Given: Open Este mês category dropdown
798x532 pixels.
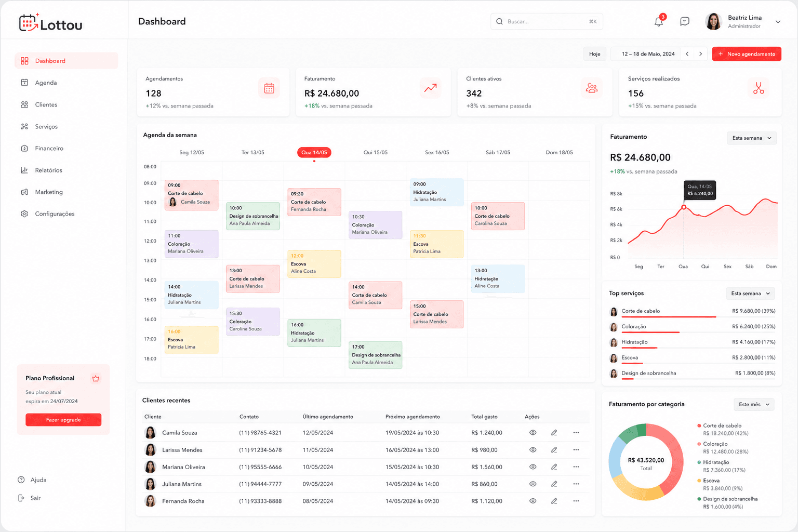Looking at the screenshot, I should (754, 404).
